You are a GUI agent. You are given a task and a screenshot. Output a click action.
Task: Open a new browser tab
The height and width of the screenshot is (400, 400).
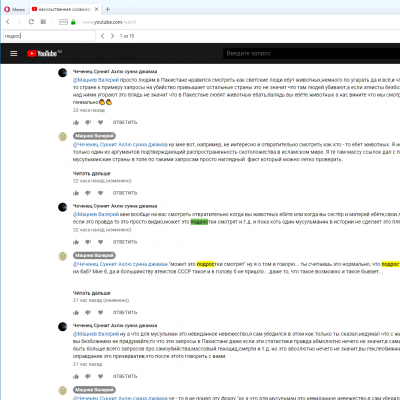tap(107, 9)
